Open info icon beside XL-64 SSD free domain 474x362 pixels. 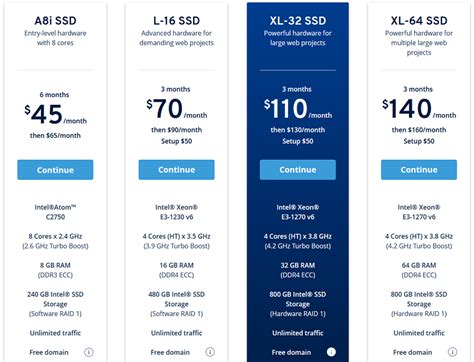pos(452,352)
